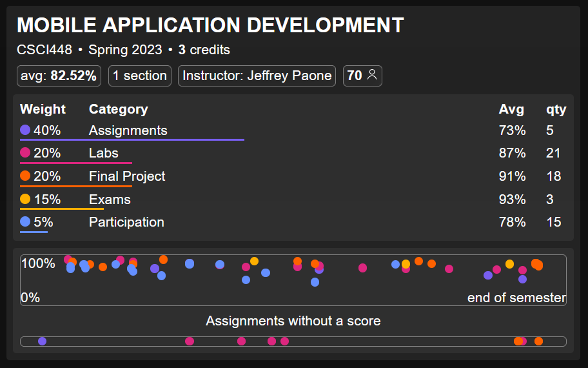Click the 1 section badge
Screen dimensions: 588x368
(x=139, y=76)
